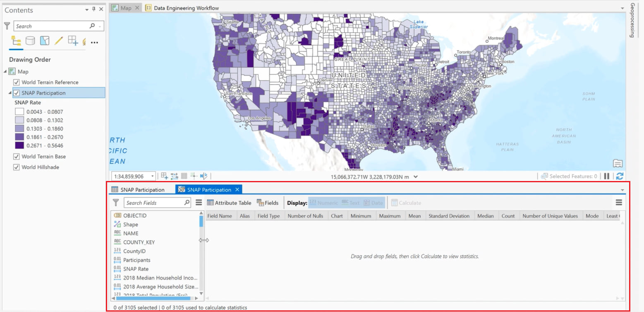This screenshot has height=312, width=644.
Task: Pause map drawing using the pause icon
Action: (x=606, y=176)
